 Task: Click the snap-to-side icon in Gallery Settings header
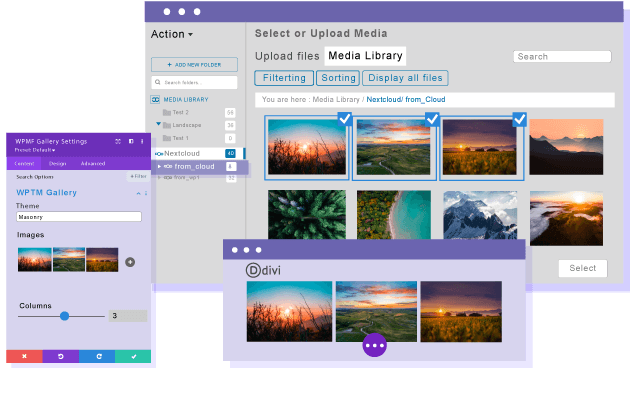coord(131,141)
